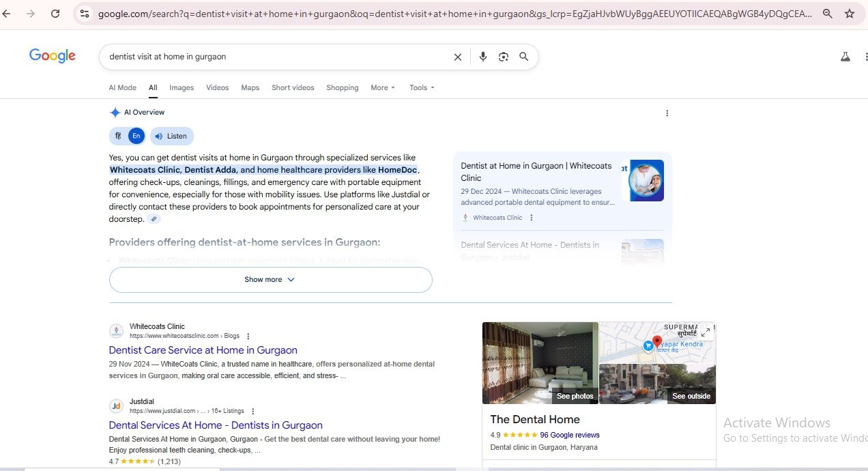This screenshot has width=868, height=471.
Task: Open Search Labs flask icon
Action: click(x=845, y=57)
